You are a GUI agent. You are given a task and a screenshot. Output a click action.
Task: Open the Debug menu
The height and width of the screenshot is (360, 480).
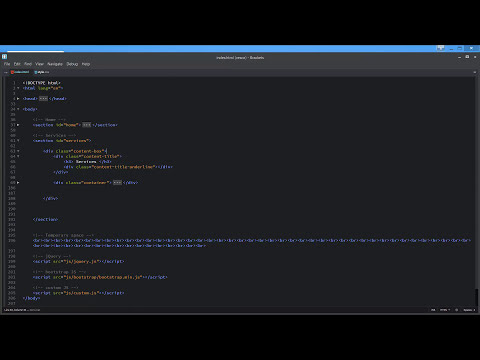coord(72,64)
